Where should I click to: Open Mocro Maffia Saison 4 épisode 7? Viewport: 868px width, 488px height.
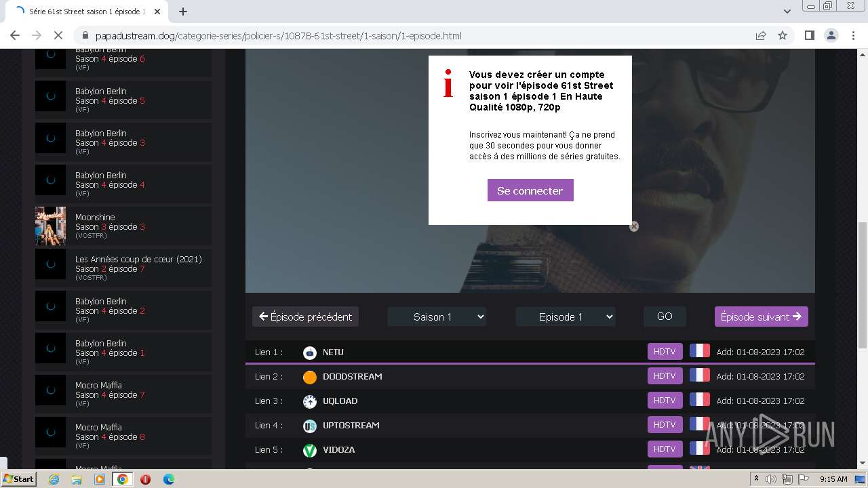pos(123,394)
